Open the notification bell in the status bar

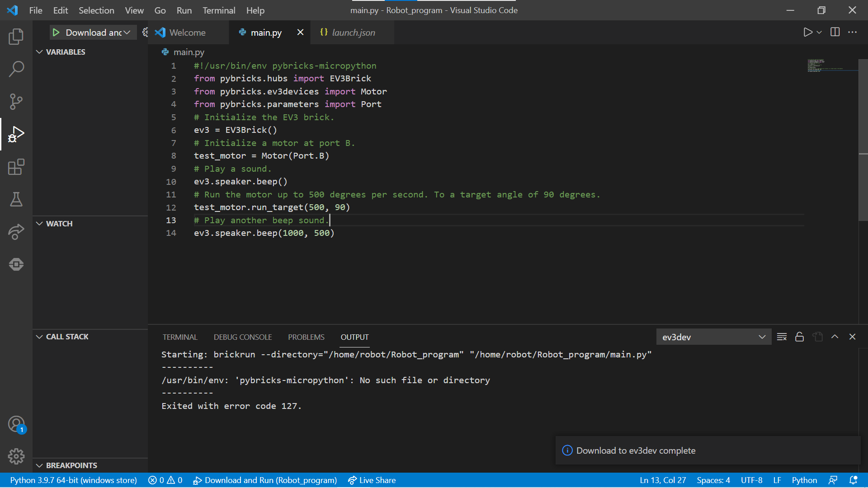854,480
